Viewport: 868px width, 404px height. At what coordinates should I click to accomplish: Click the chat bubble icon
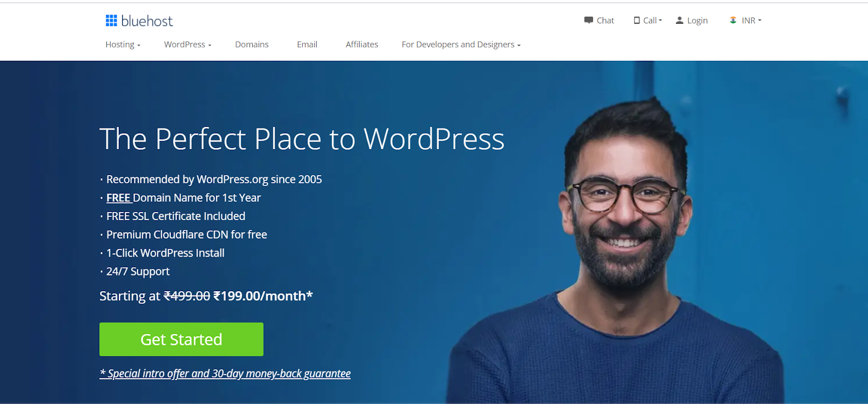[x=589, y=21]
